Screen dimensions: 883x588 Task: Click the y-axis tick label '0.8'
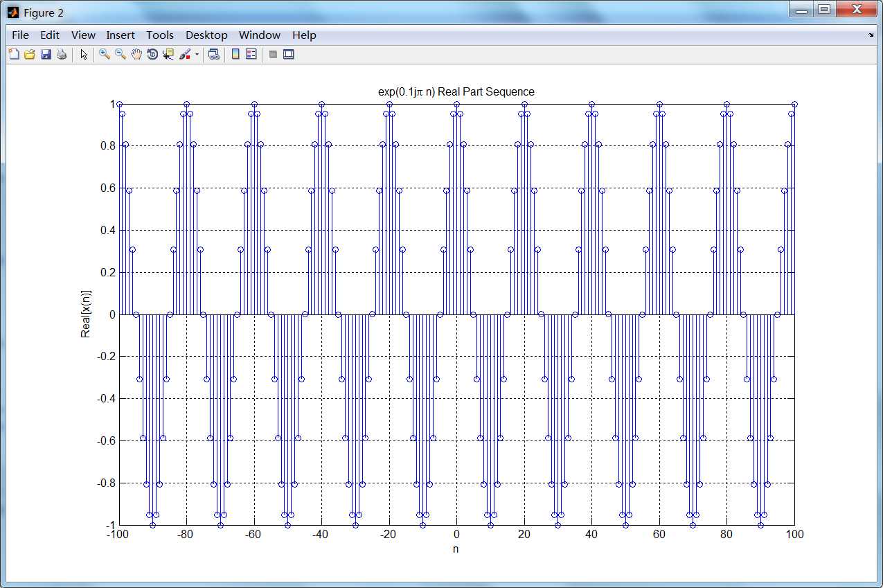point(107,146)
